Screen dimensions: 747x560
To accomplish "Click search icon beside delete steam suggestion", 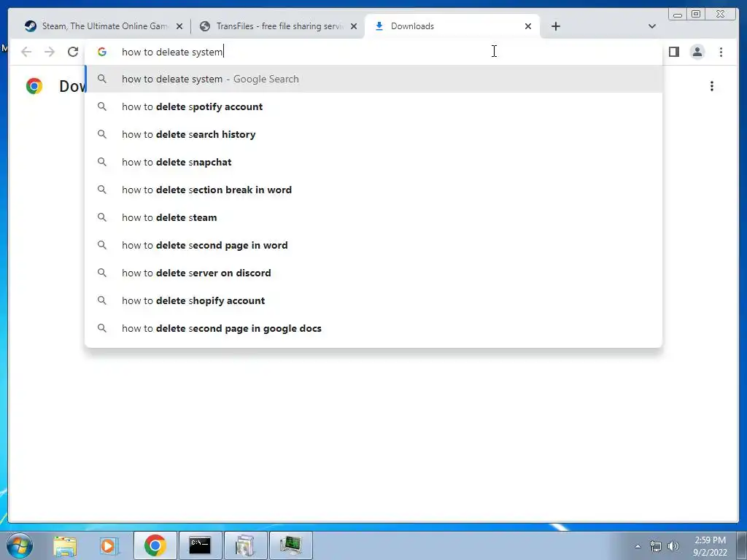I will point(102,217).
